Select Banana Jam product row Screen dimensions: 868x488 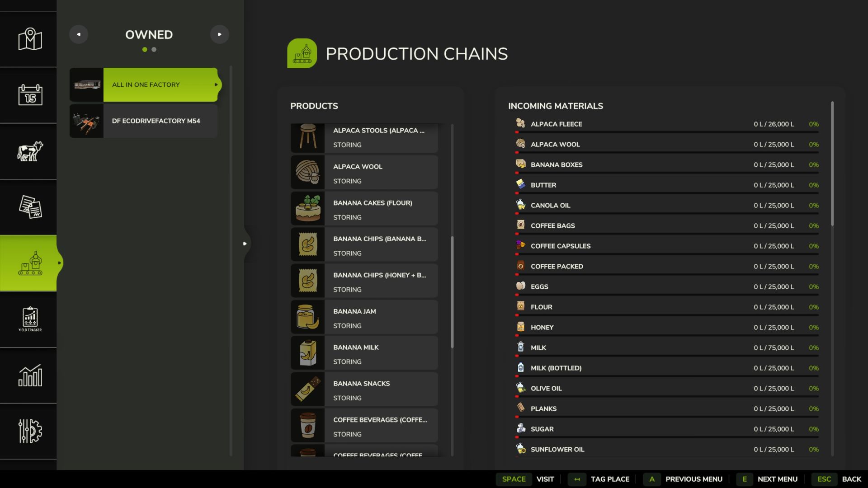(x=364, y=317)
